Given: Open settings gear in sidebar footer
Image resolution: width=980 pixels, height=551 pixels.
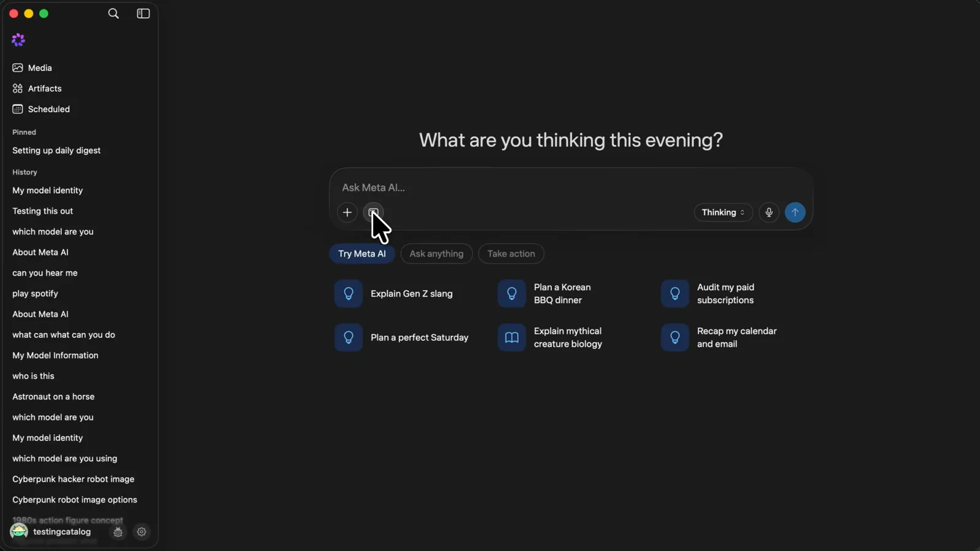Looking at the screenshot, I should click(141, 532).
